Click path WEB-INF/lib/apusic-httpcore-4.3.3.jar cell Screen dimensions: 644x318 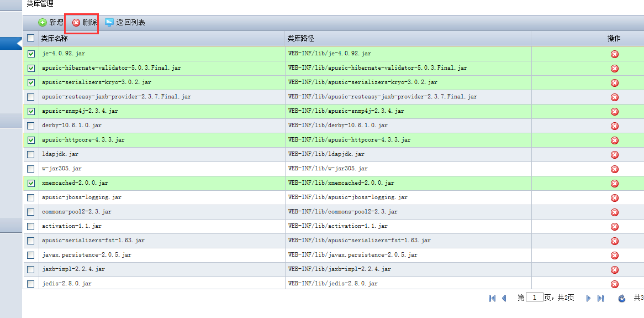coord(408,140)
